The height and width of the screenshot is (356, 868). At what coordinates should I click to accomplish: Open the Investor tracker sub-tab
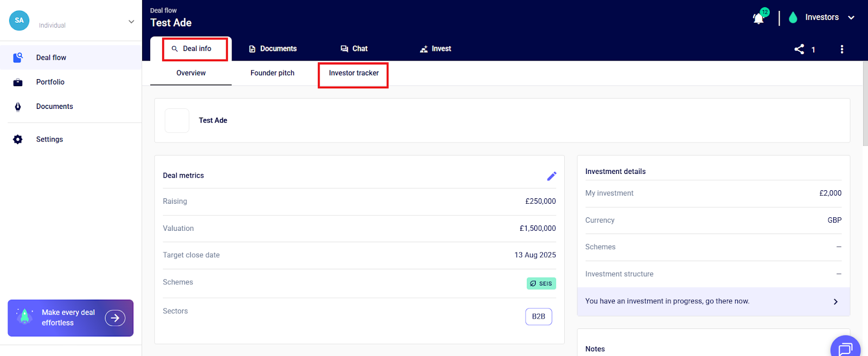(354, 73)
